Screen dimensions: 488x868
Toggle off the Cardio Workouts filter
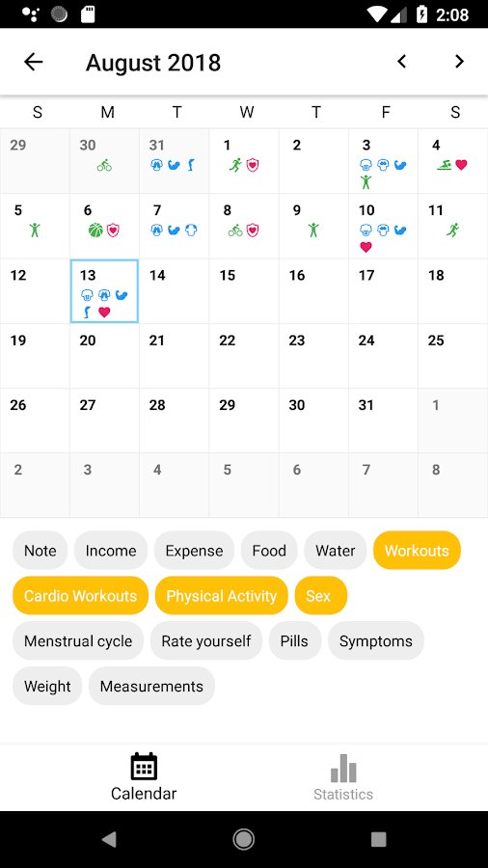tap(81, 596)
